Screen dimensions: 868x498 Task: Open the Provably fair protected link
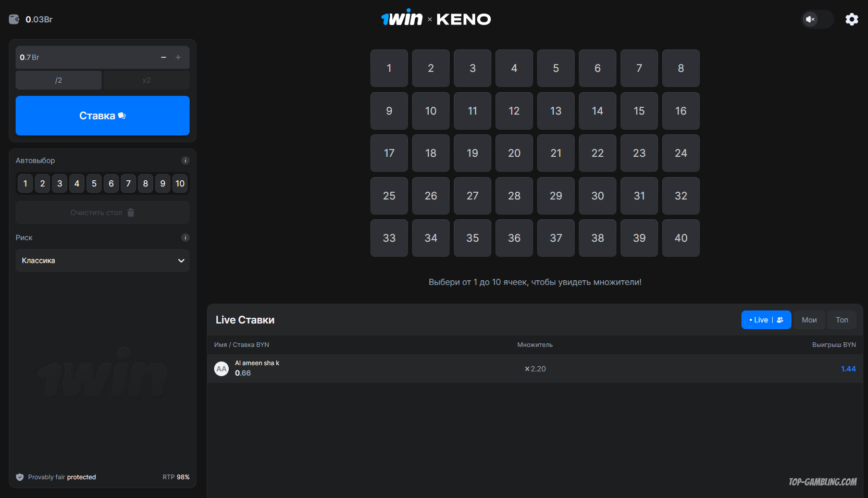pos(62,477)
